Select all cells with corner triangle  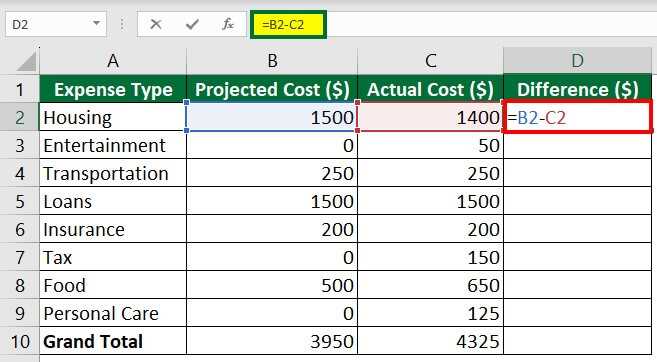pos(26,62)
